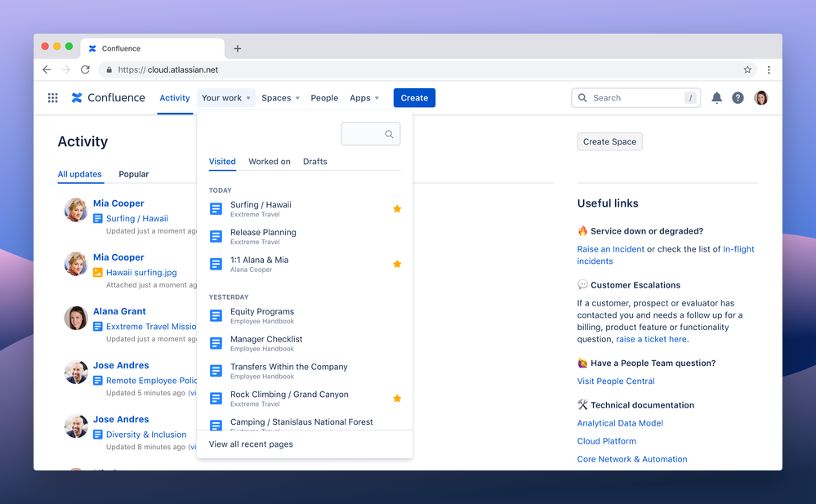Viewport: 816px width, 504px height.
Task: Open the browser three-dot menu
Action: pyautogui.click(x=769, y=69)
